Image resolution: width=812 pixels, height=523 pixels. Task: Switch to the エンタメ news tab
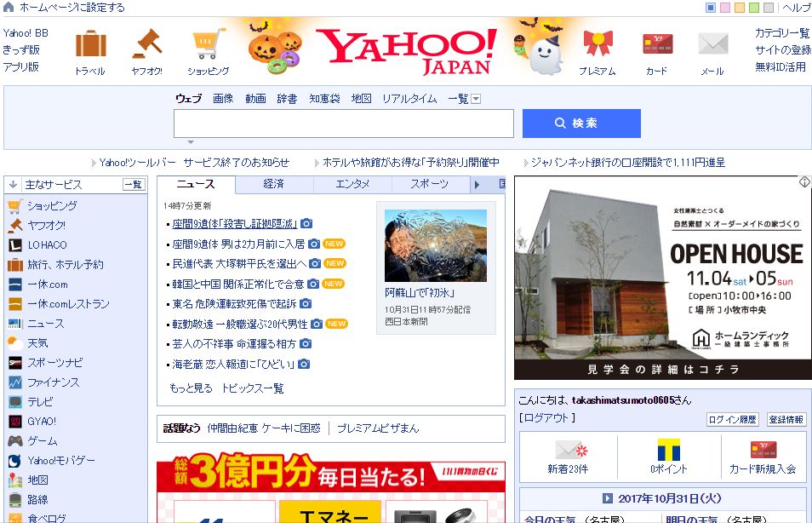[x=352, y=184]
